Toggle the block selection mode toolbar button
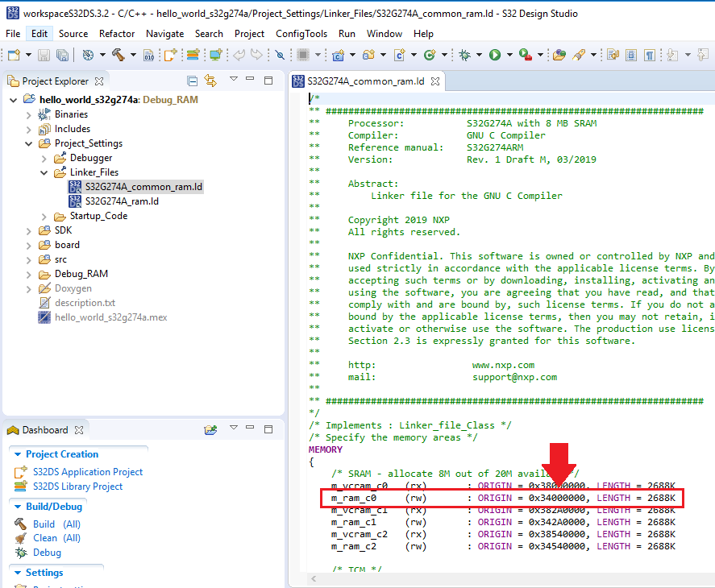This screenshot has height=588, width=715. point(631,55)
